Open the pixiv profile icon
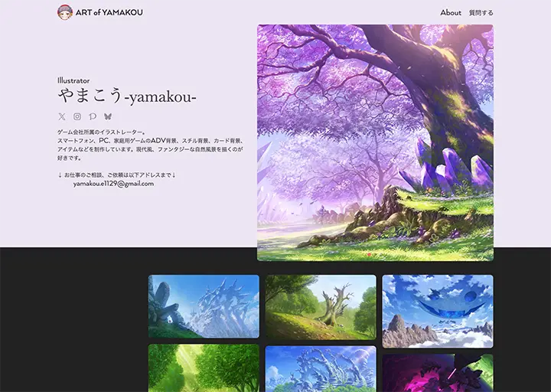 (x=93, y=116)
